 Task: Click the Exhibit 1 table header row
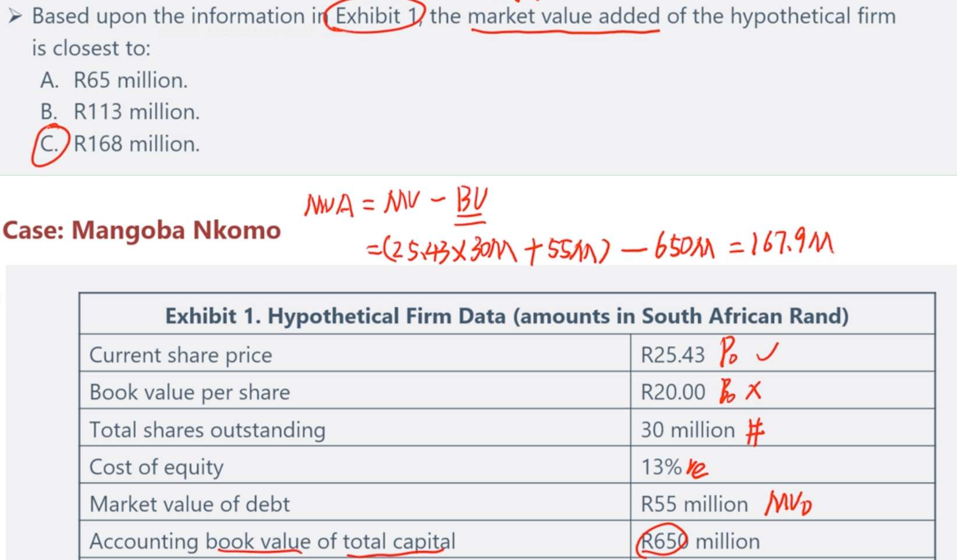pos(506,316)
